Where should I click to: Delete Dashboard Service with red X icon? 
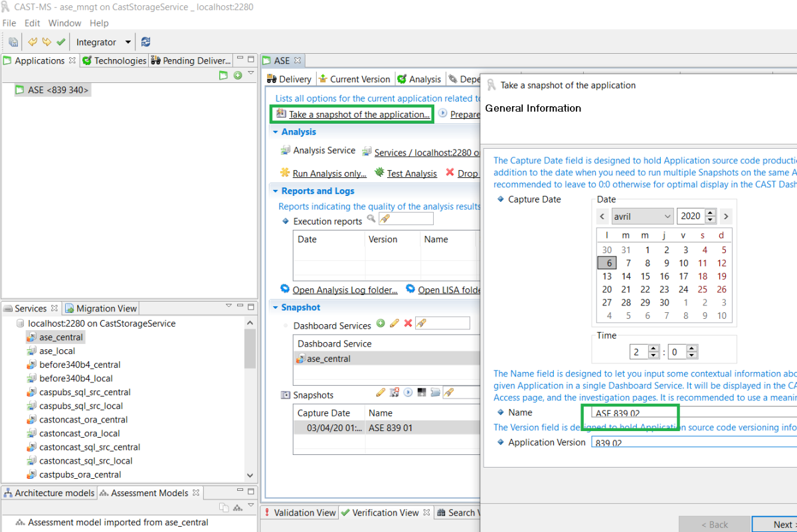click(408, 323)
